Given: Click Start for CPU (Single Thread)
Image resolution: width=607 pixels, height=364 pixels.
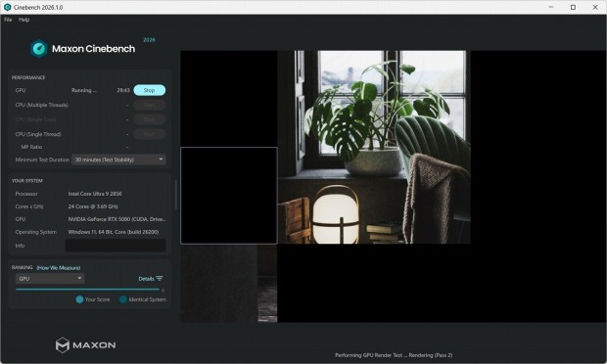Looking at the screenshot, I should click(150, 134).
